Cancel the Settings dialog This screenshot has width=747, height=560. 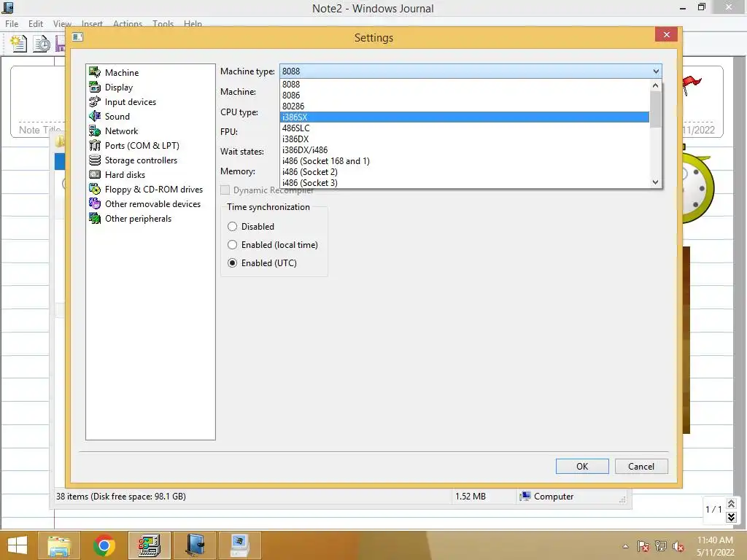pos(641,466)
